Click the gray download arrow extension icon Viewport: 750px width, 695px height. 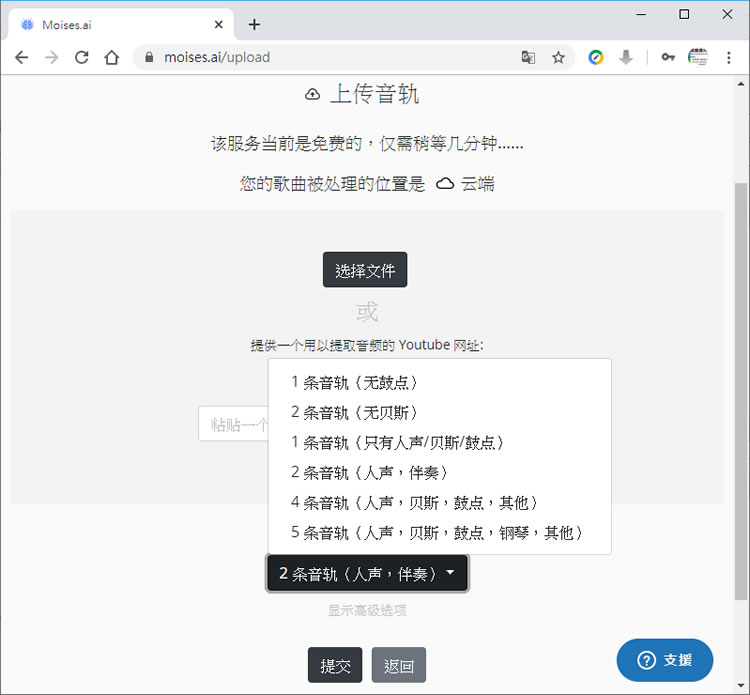point(626,57)
